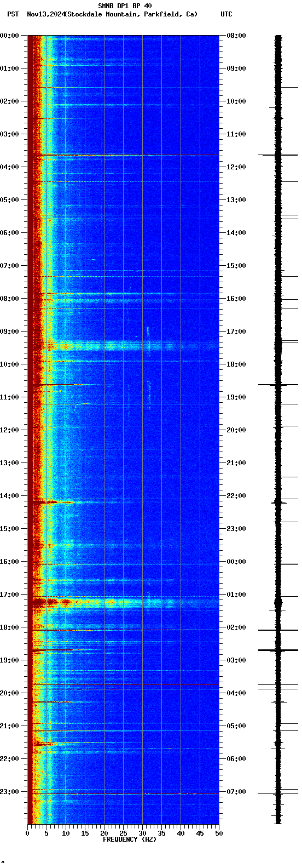
Task: Click the broadband event line near 03:40 PST
Action: tap(123, 155)
